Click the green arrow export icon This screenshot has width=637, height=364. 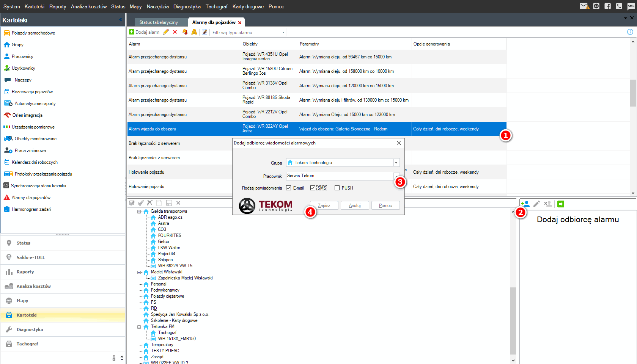tap(561, 204)
